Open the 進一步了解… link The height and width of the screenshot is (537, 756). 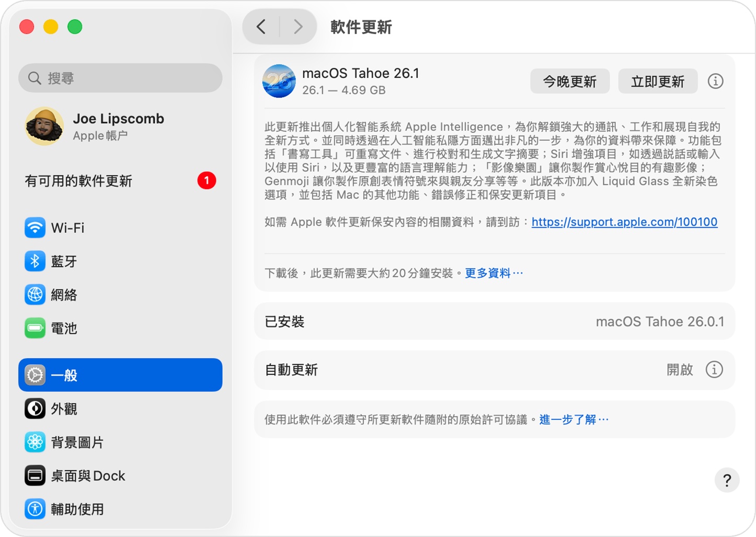[x=574, y=419]
